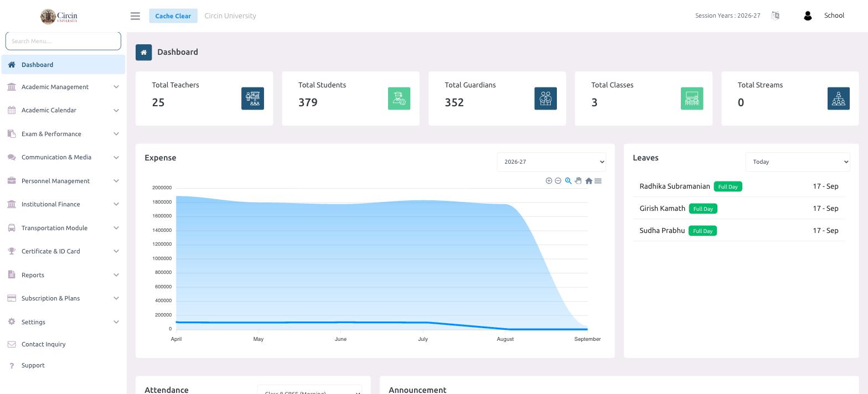The image size is (868, 394).
Task: Zoom out on the Expense chart
Action: pos(558,181)
